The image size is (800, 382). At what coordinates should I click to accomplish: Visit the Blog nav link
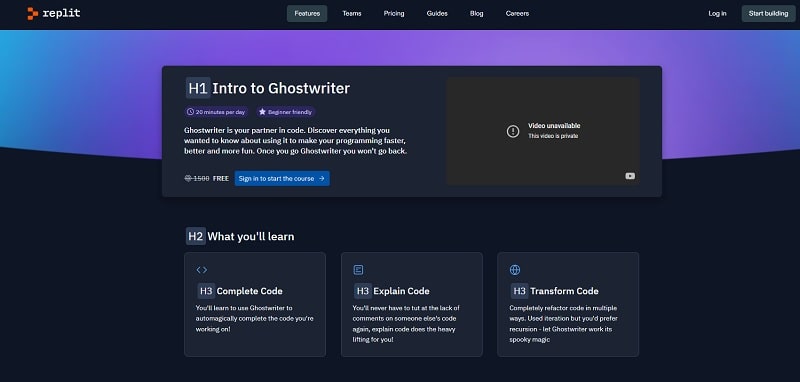pyautogui.click(x=477, y=14)
